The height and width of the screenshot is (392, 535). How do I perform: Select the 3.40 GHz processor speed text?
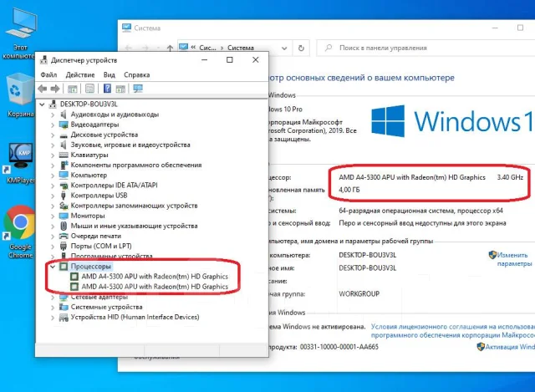tap(510, 177)
